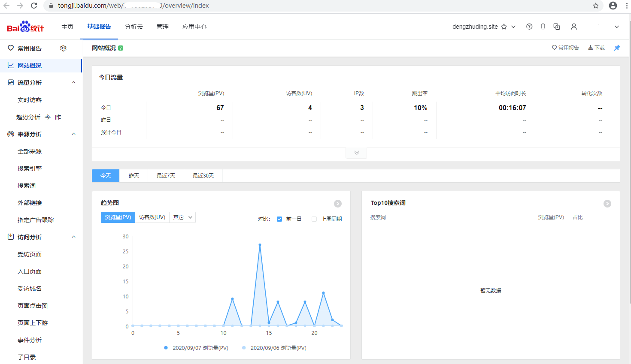Switch to 今天 date tab
The width and height of the screenshot is (631, 364).
pyautogui.click(x=106, y=176)
